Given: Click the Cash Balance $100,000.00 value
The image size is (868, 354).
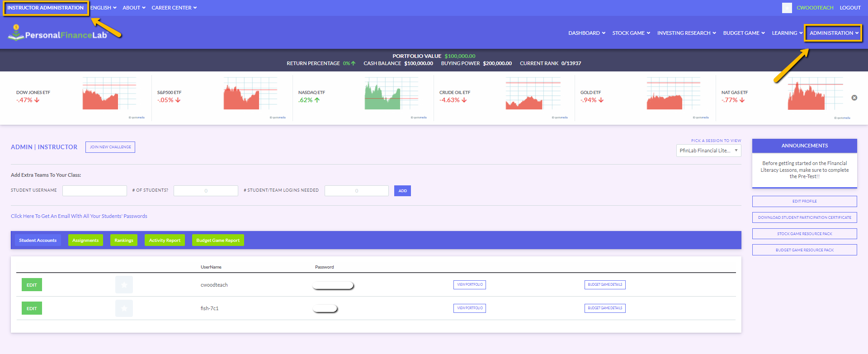Looking at the screenshot, I should pyautogui.click(x=419, y=63).
